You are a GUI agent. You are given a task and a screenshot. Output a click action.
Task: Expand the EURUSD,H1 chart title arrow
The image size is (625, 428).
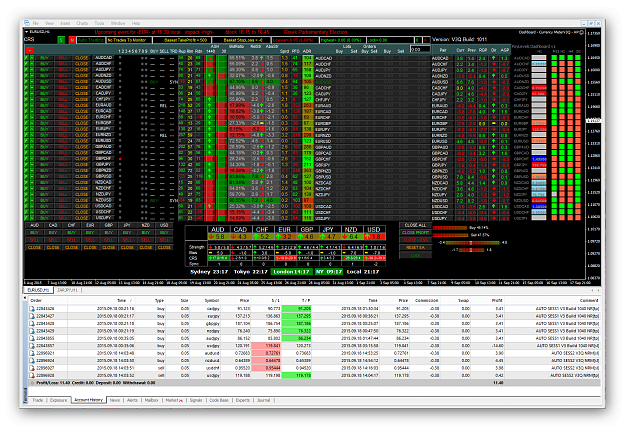(27, 31)
